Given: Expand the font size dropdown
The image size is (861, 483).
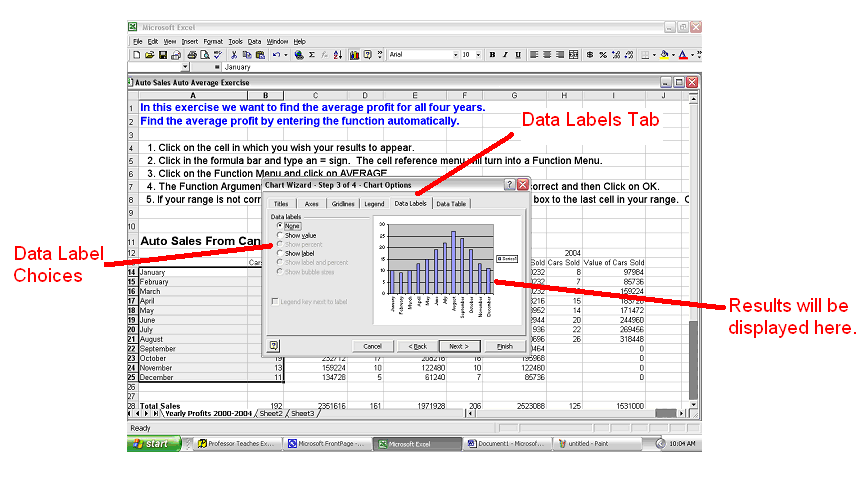Looking at the screenshot, I should (x=479, y=54).
